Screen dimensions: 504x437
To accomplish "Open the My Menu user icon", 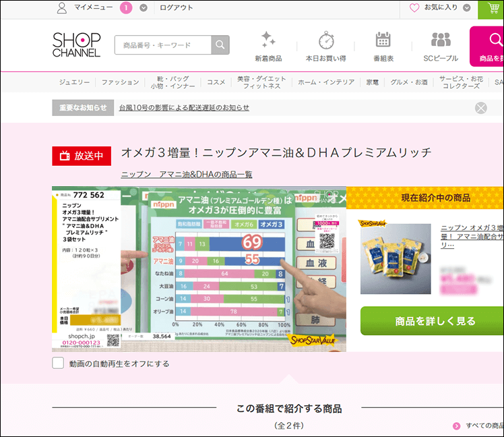I will coord(62,8).
